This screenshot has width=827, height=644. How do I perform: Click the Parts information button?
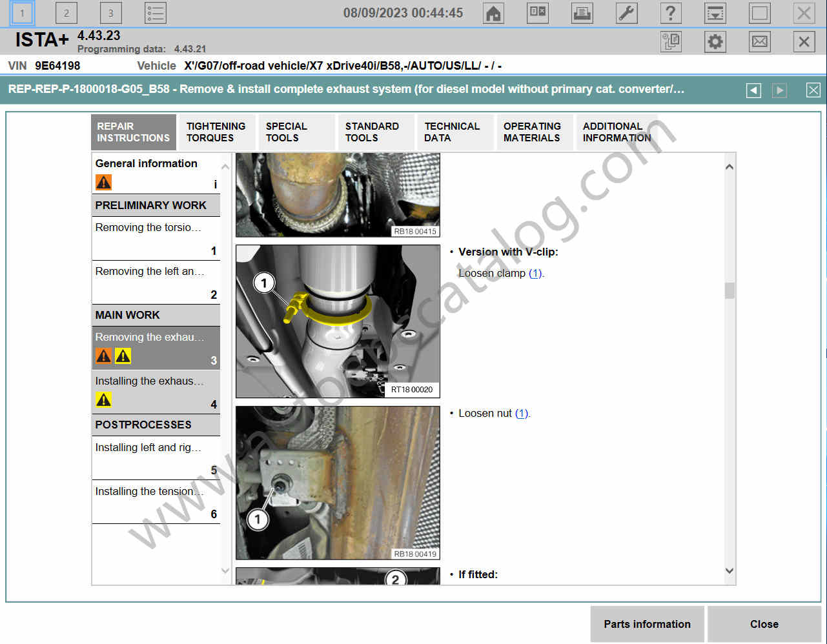pos(647,624)
